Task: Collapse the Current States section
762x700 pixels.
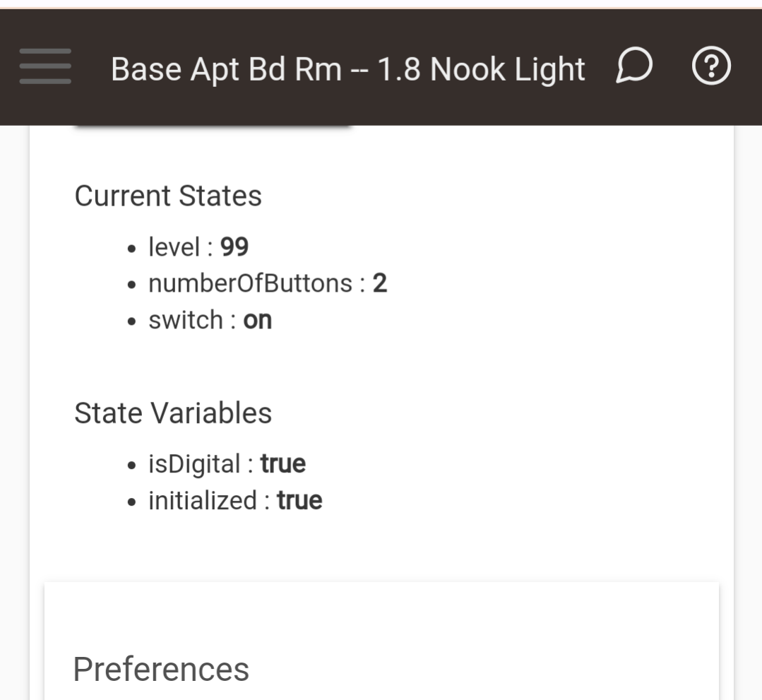Action: [x=169, y=196]
